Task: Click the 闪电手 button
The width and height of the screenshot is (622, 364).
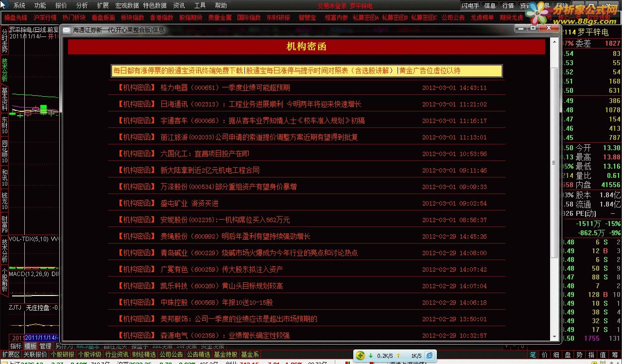Action: click(470, 5)
